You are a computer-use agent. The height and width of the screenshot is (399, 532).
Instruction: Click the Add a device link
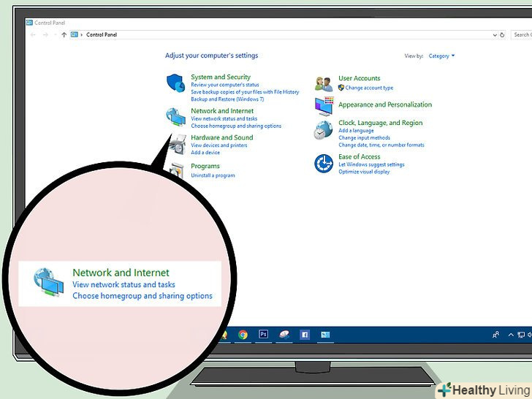coord(205,152)
